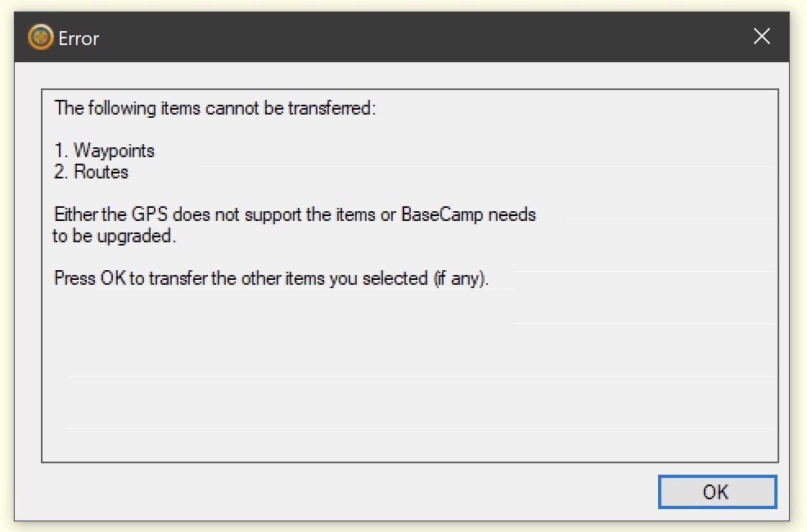Click the word "upgraded" in the message
807x532 pixels.
pos(139,237)
